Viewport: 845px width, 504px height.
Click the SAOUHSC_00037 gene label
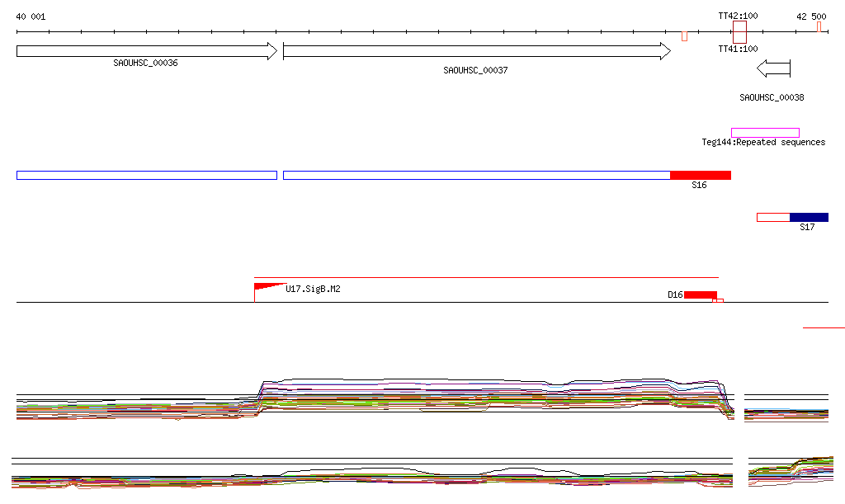475,71
